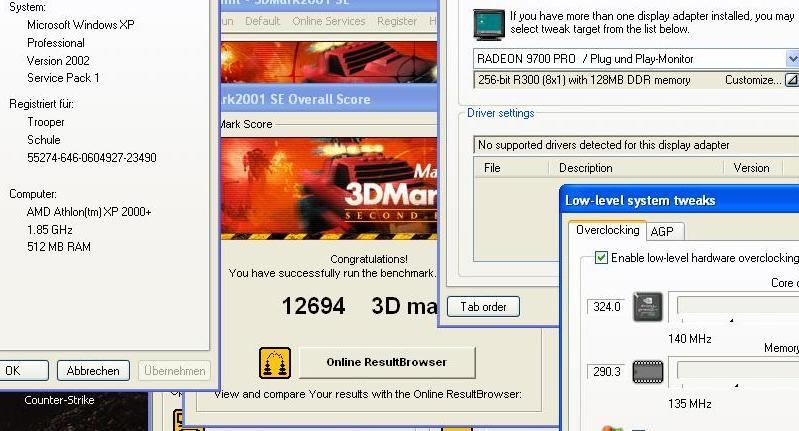Viewport: 799px width, 431px height.
Task: Click the File column header in the driver list
Action: [x=511, y=168]
